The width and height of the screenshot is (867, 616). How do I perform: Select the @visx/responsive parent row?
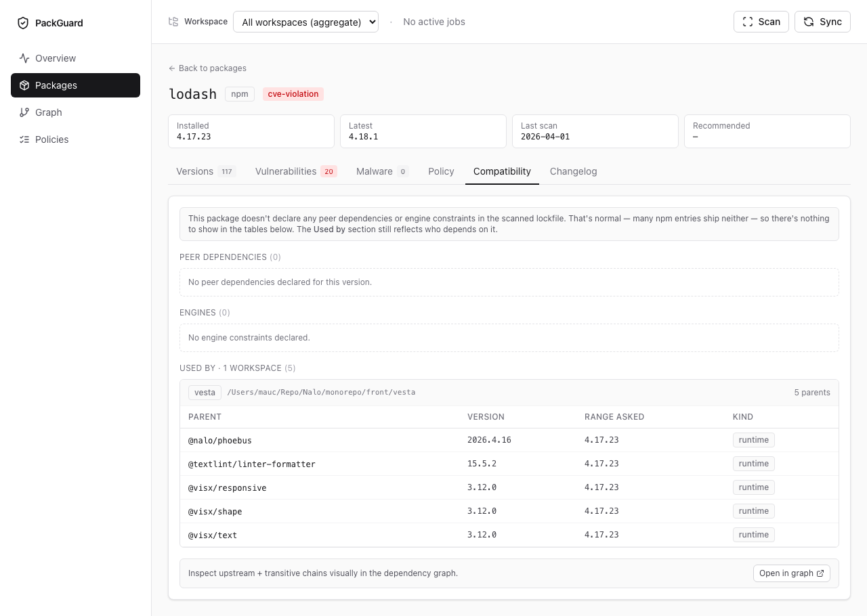[509, 487]
